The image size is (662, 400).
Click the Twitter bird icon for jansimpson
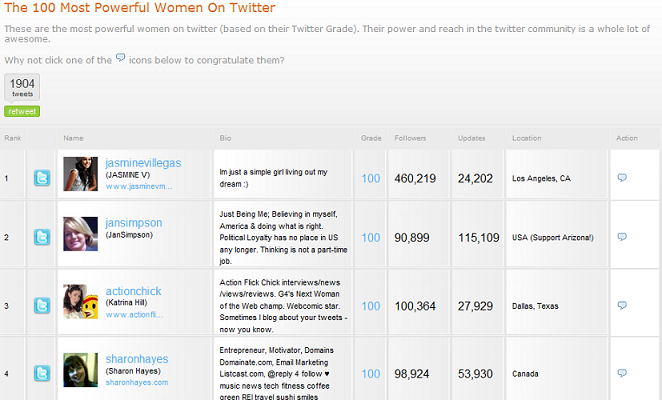coord(42,237)
